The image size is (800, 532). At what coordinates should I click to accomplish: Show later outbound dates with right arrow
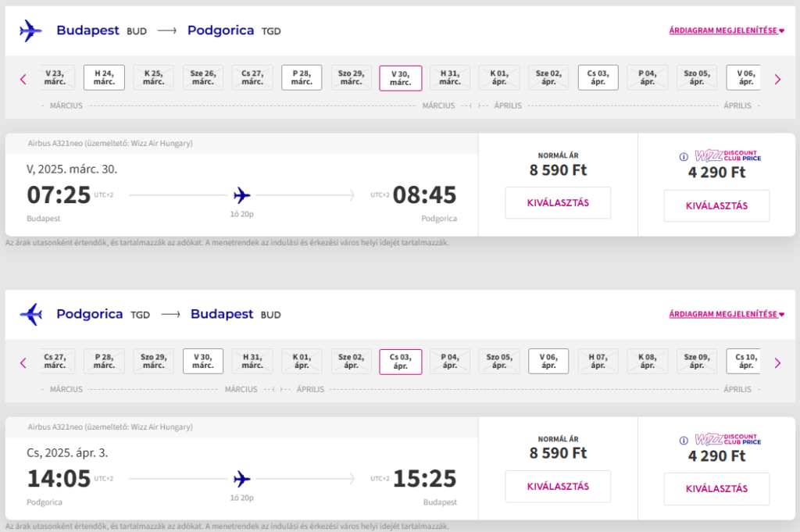tap(777, 79)
